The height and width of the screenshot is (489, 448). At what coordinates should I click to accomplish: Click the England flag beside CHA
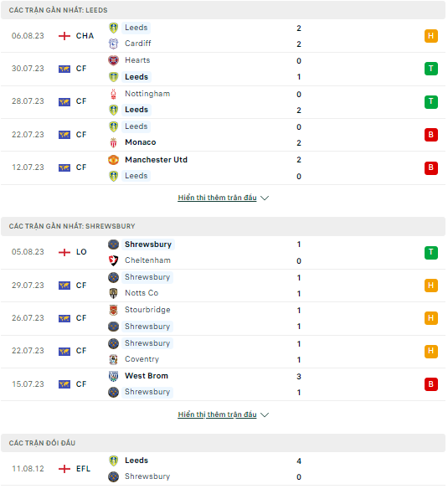(64, 36)
